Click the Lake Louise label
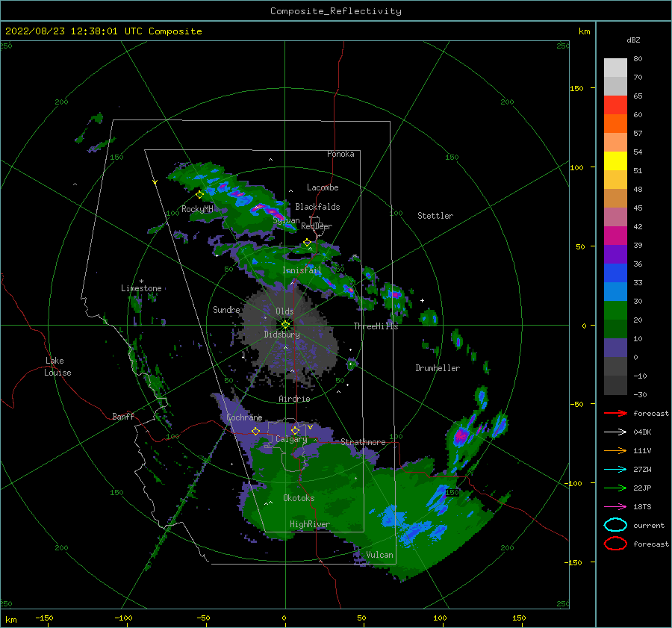This screenshot has width=672, height=628. pos(57,367)
